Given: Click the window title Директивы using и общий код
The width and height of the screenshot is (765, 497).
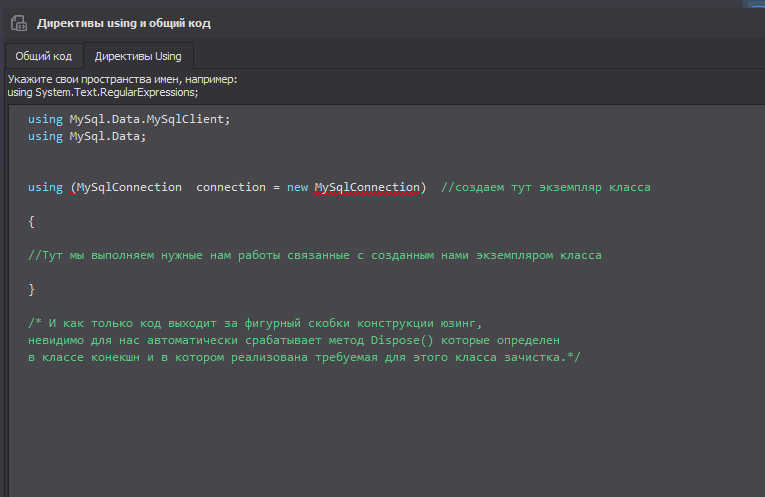Looking at the screenshot, I should pyautogui.click(x=124, y=22).
